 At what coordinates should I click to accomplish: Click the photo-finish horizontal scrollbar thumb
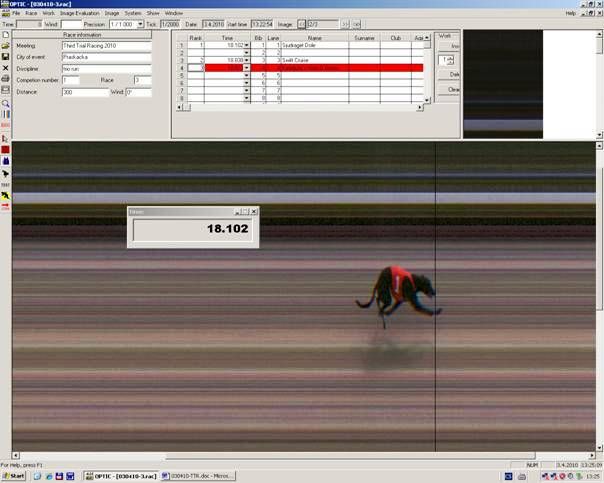351,456
